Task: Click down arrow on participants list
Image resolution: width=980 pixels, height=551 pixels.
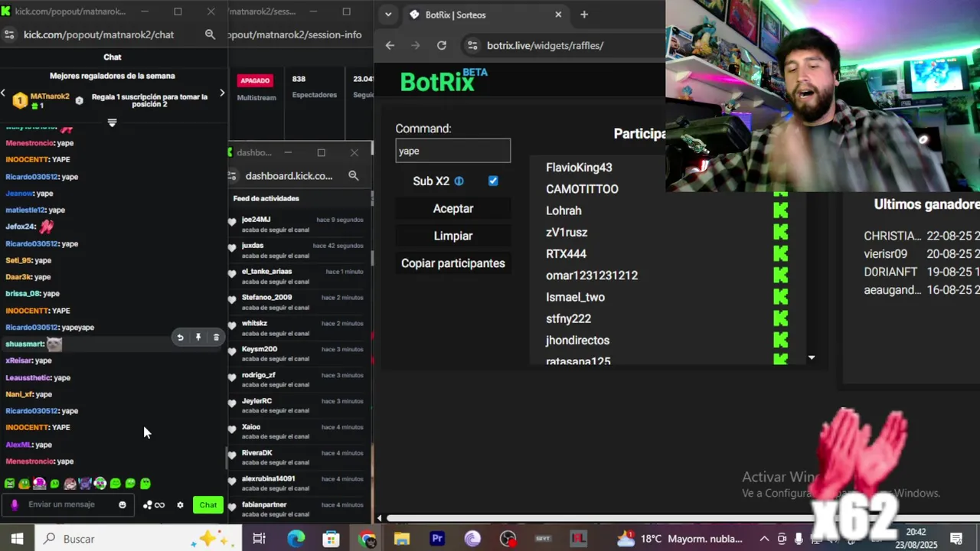Action: 812,357
